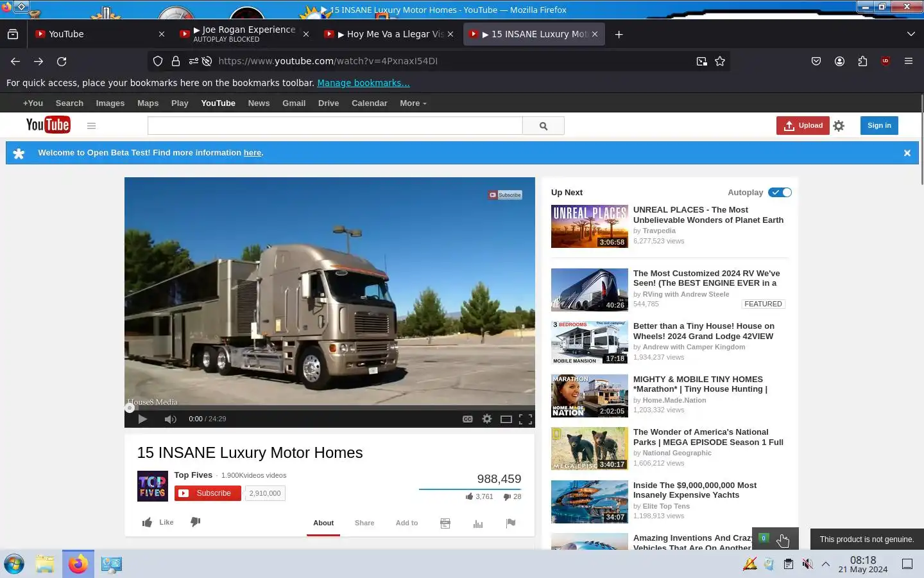The image size is (924, 578).
Task: Play the video
Action: (x=142, y=419)
